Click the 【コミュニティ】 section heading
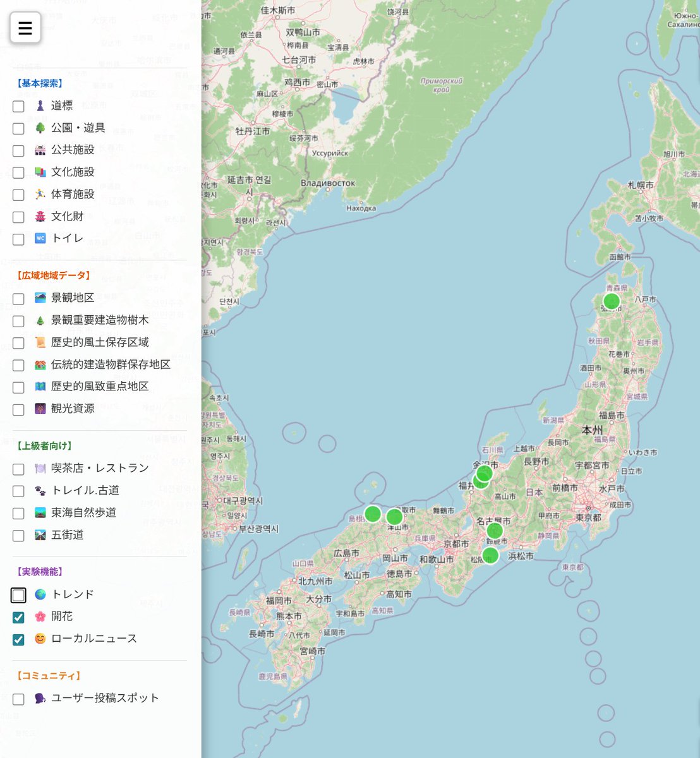This screenshot has height=758, width=700. (x=49, y=676)
